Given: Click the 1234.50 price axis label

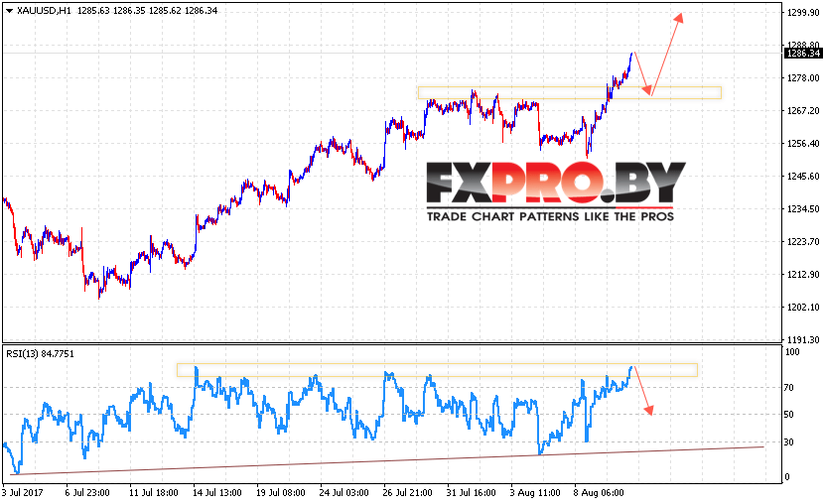Looking at the screenshot, I should pos(803,209).
